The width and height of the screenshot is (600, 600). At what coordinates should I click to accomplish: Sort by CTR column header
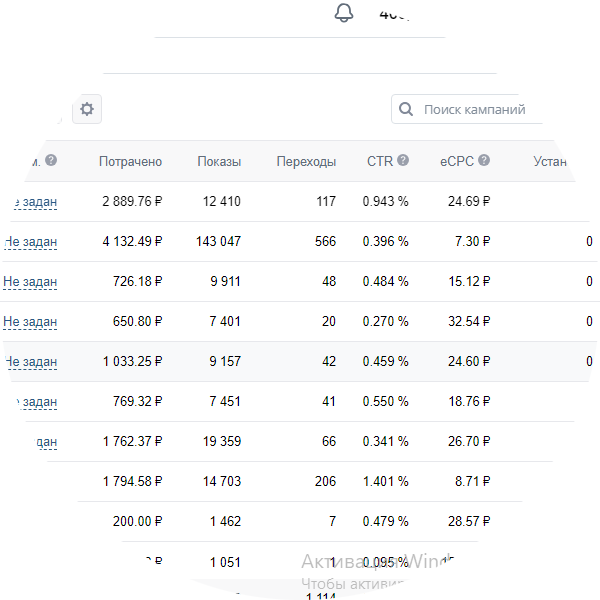pyautogui.click(x=380, y=161)
